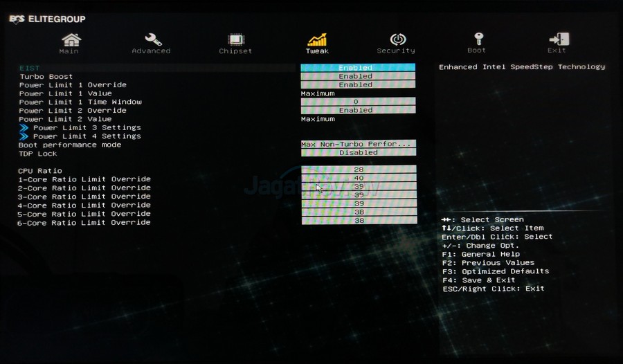The image size is (623, 364).
Task: Expand Power Limit 3 Settings submenu
Action: (87, 128)
